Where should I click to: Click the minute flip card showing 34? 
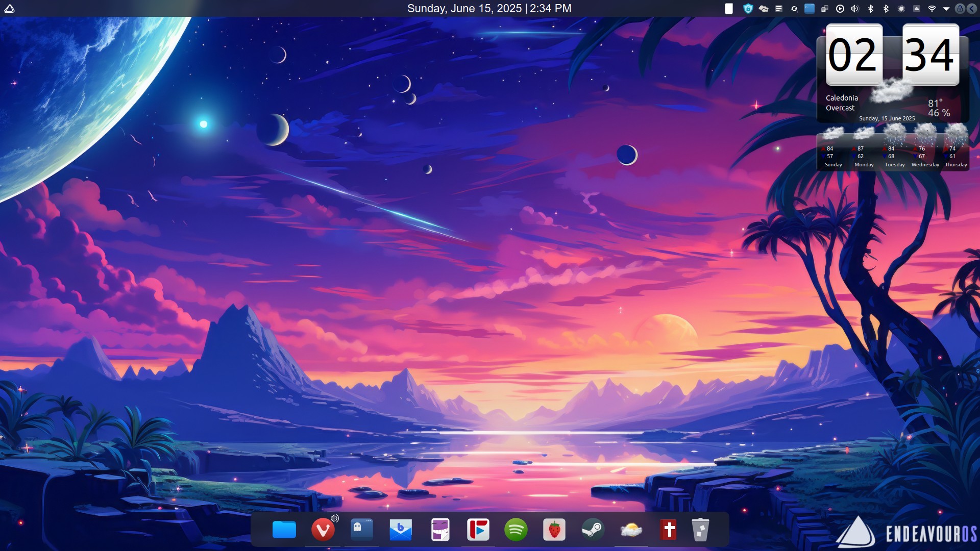[x=930, y=55]
